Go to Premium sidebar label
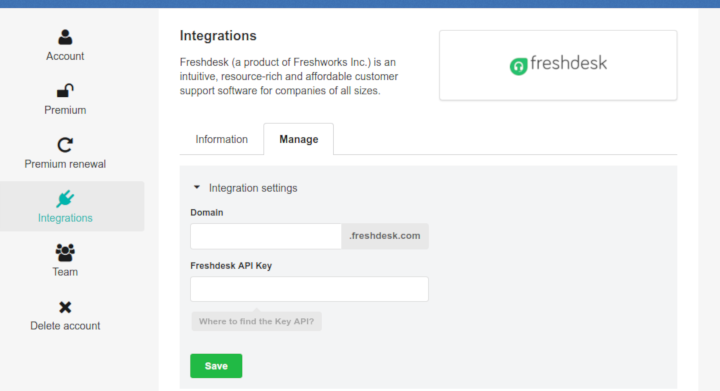 pos(65,110)
